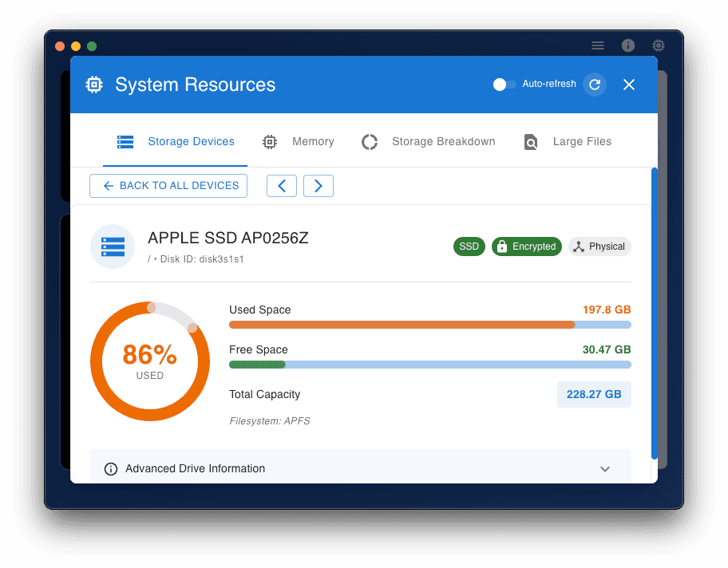Viewport: 728px width, 568px height.
Task: Click the manual refresh icon beside Auto-refresh
Action: tap(594, 84)
